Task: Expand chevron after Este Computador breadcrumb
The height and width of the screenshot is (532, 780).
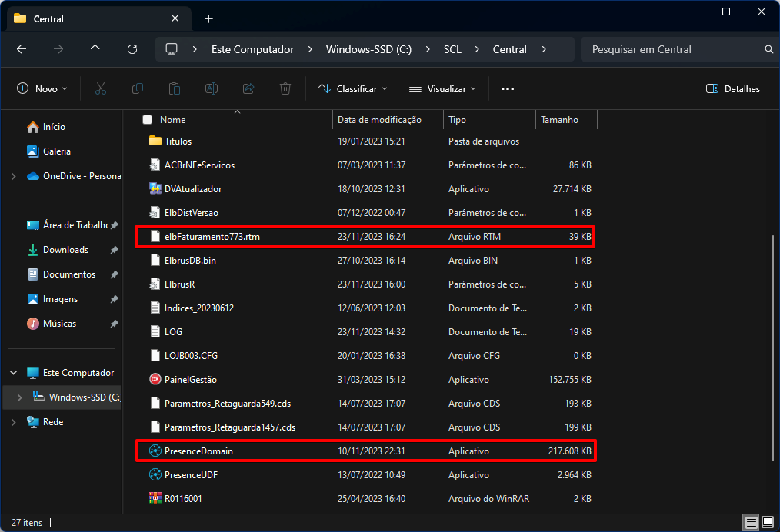Action: (x=310, y=49)
